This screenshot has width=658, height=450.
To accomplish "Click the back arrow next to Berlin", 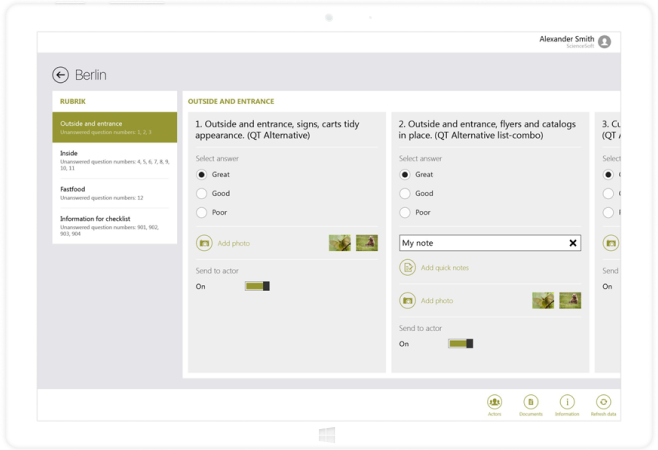I will tap(61, 75).
